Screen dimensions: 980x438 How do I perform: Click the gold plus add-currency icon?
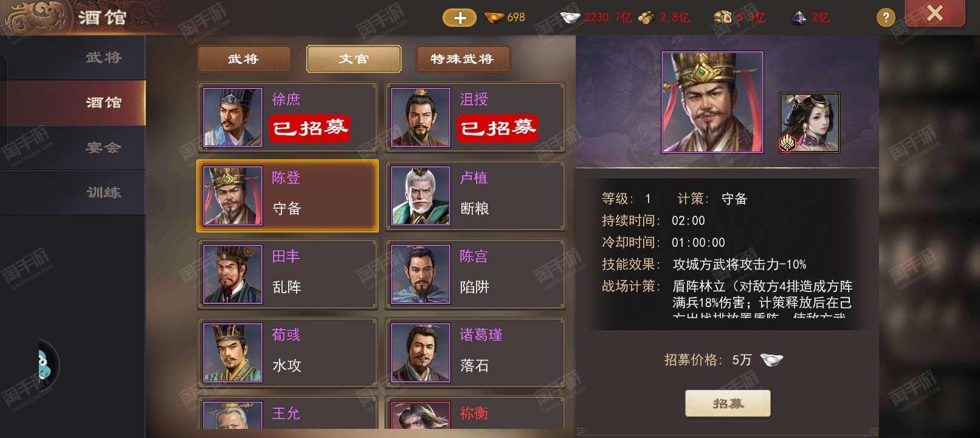pos(460,18)
